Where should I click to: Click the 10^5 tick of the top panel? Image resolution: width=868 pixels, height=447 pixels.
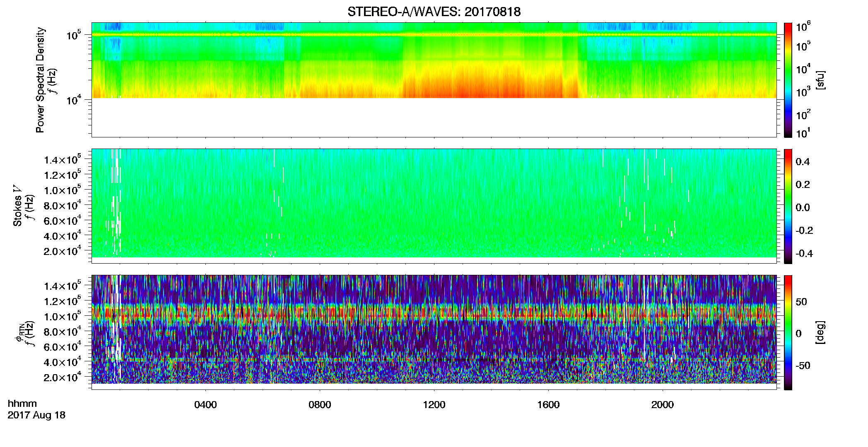[73, 35]
